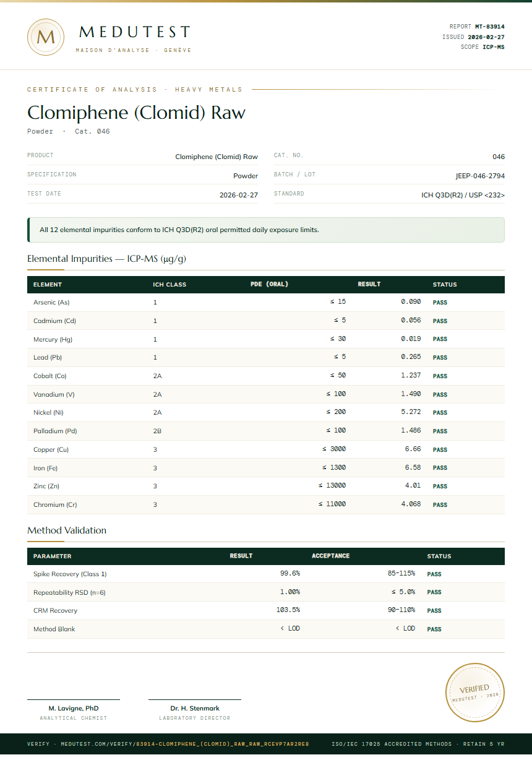
Task: Click the ICH Q3D(R2) / USP <232> standard value
Action: click(463, 195)
